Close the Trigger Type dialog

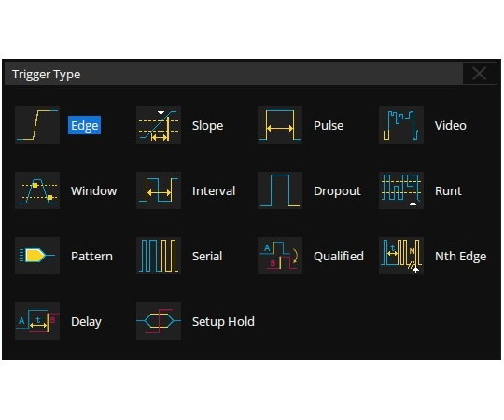pyautogui.click(x=479, y=74)
